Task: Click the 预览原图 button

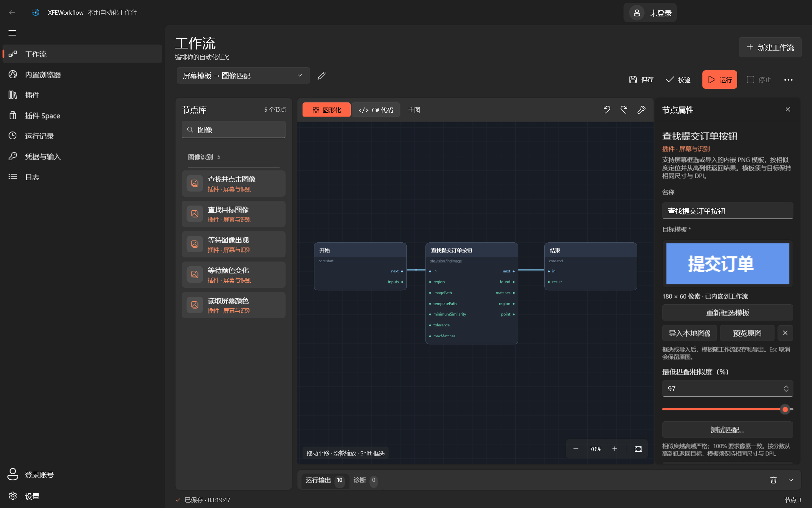Action: click(747, 333)
